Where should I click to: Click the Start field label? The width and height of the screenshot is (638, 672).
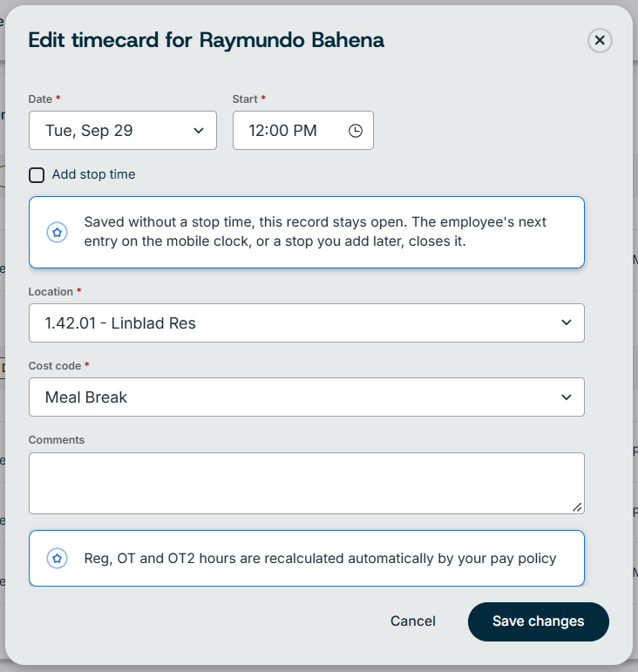tap(245, 99)
